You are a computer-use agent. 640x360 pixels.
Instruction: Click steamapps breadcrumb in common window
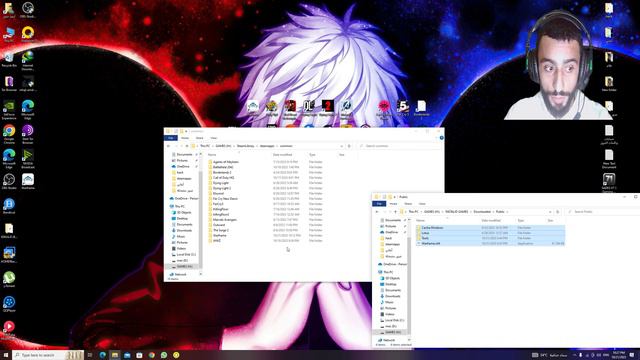pyautogui.click(x=267, y=146)
